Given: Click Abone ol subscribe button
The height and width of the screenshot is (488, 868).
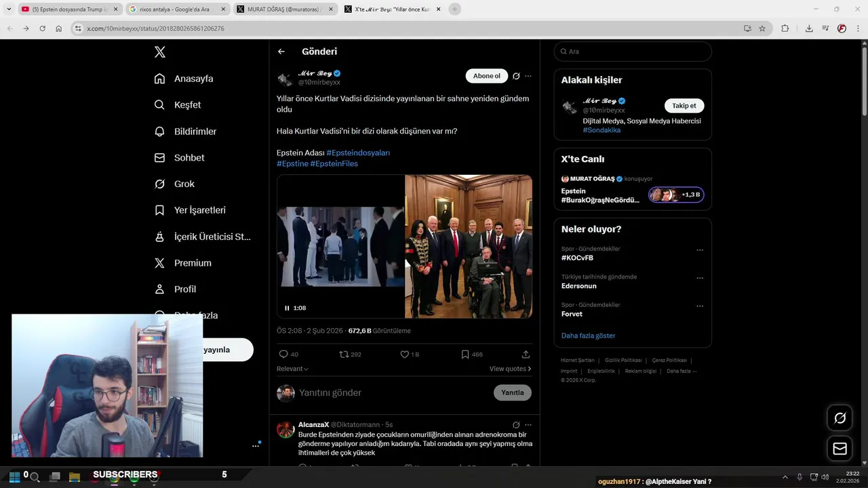Looking at the screenshot, I should click(x=486, y=76).
